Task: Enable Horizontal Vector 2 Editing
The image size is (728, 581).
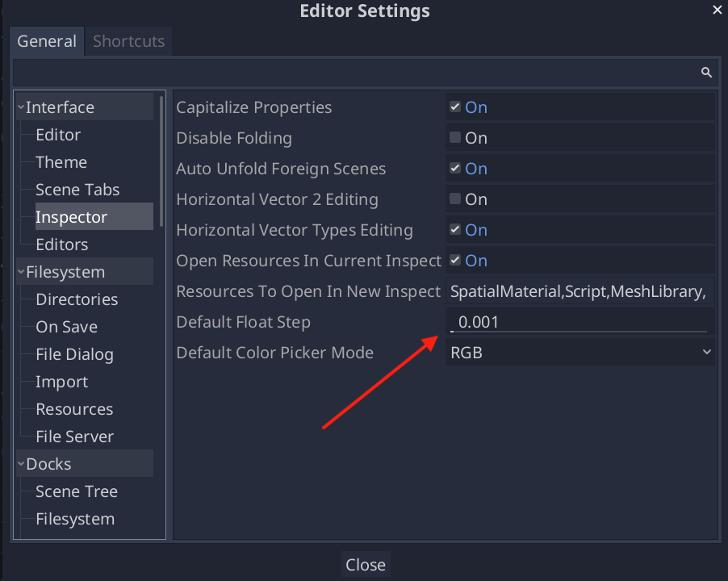Action: (455, 199)
